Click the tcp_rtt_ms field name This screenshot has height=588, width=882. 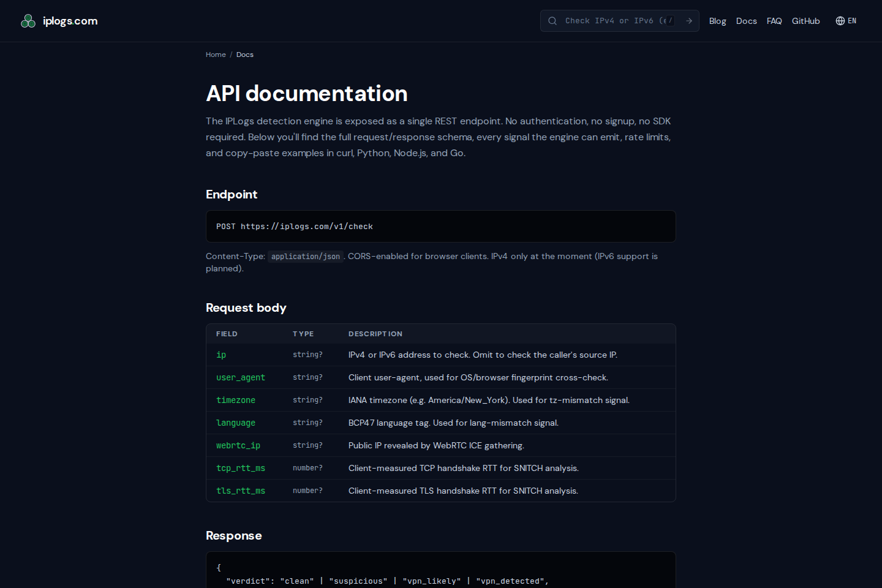(241, 469)
